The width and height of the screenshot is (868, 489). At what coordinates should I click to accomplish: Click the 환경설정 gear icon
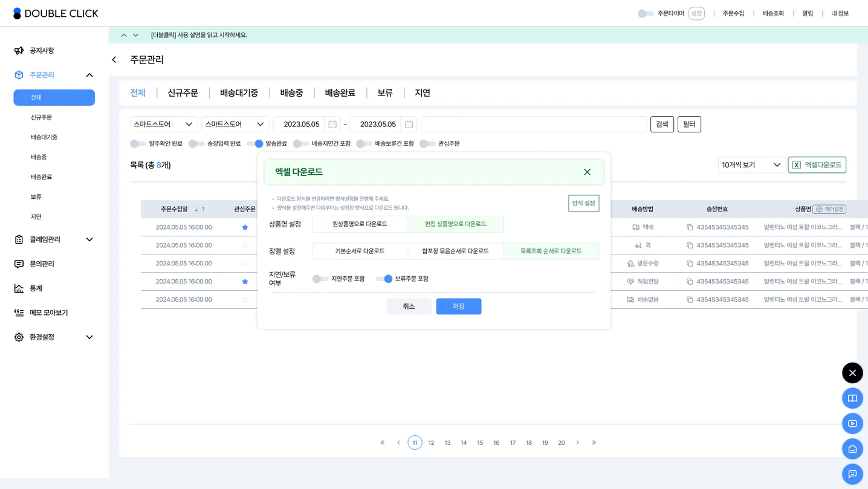(x=19, y=337)
